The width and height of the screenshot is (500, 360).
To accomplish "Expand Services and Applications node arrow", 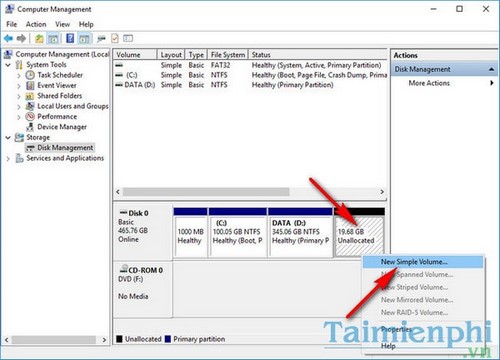I will 8,159.
